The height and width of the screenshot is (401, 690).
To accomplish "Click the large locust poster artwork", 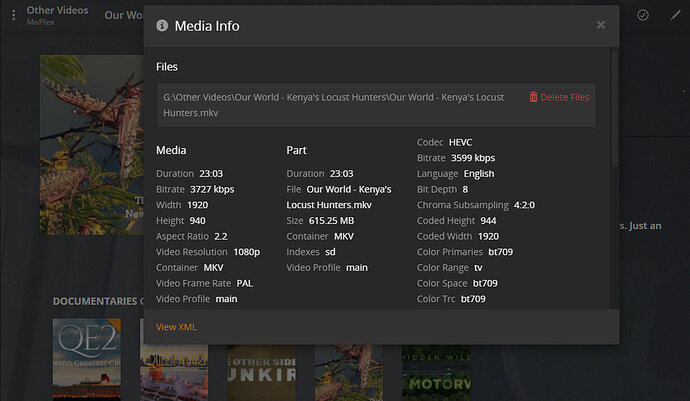I will pyautogui.click(x=92, y=145).
